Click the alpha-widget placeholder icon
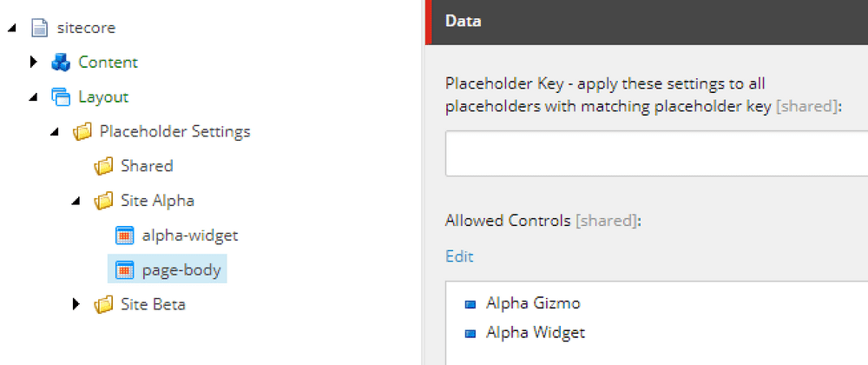 [125, 236]
